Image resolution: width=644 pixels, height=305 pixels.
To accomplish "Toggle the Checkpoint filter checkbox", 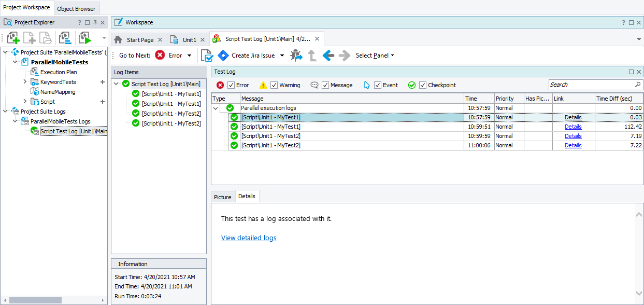I will [x=422, y=85].
